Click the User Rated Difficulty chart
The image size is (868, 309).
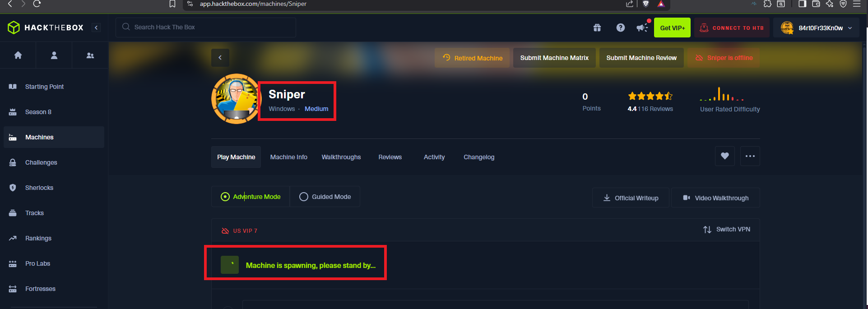[721, 94]
